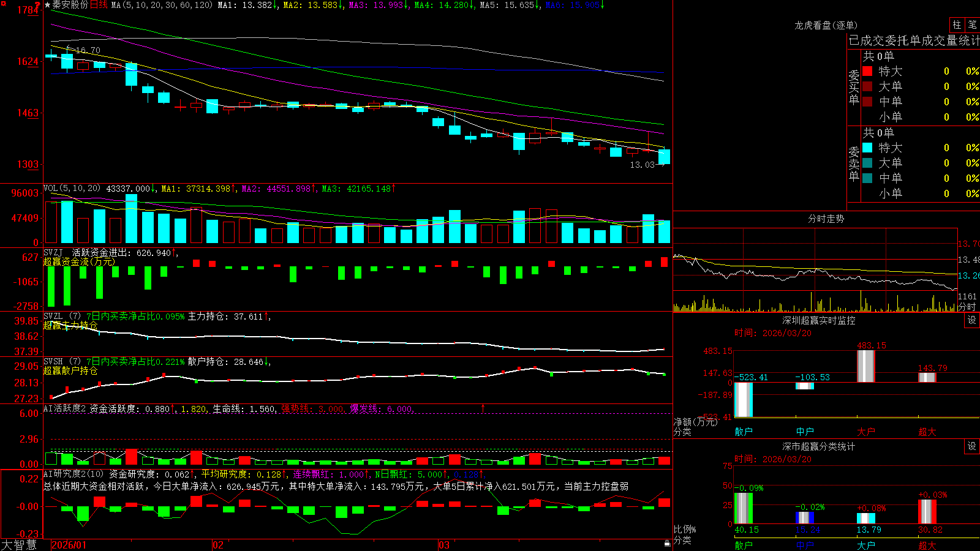Click the 03 month marker on timeline
Viewport: 980px width, 551px height.
[x=444, y=545]
